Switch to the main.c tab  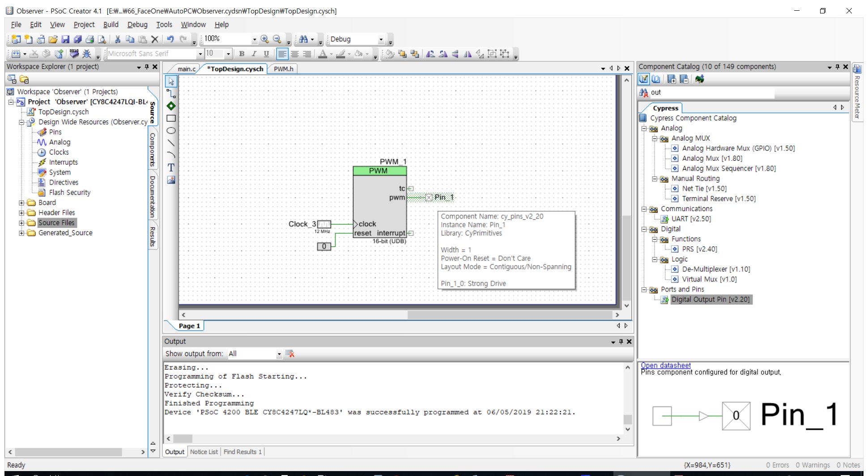pos(186,69)
